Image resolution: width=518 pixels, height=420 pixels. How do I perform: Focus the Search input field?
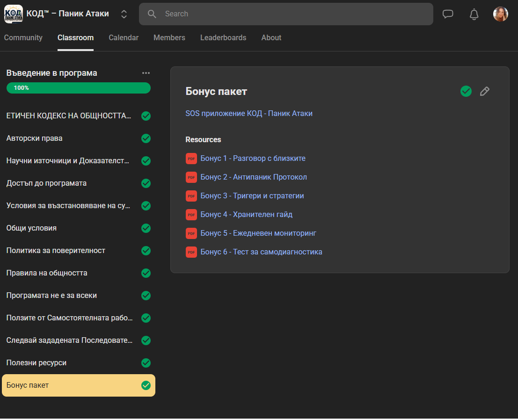tap(286, 14)
